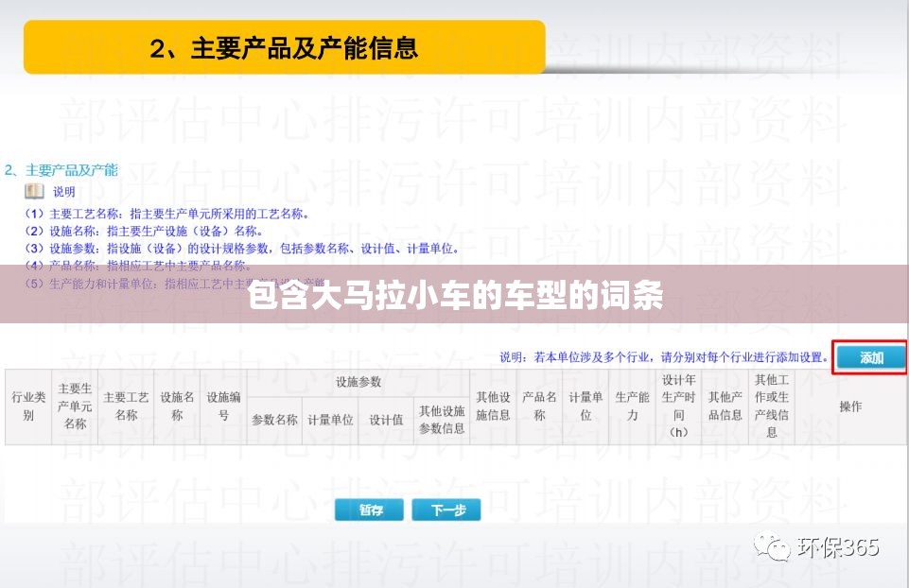Click the 下一步 next button
The width and height of the screenshot is (909, 588).
446,510
